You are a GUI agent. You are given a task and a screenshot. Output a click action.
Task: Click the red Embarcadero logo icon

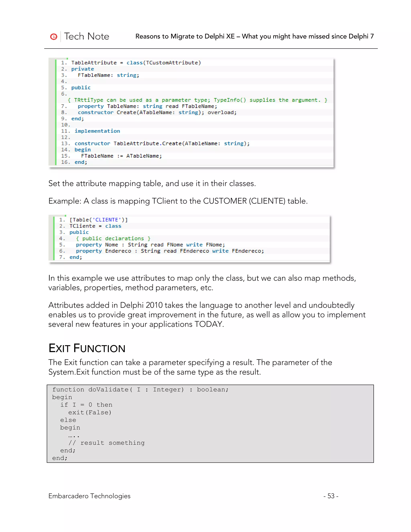click(x=54, y=37)
